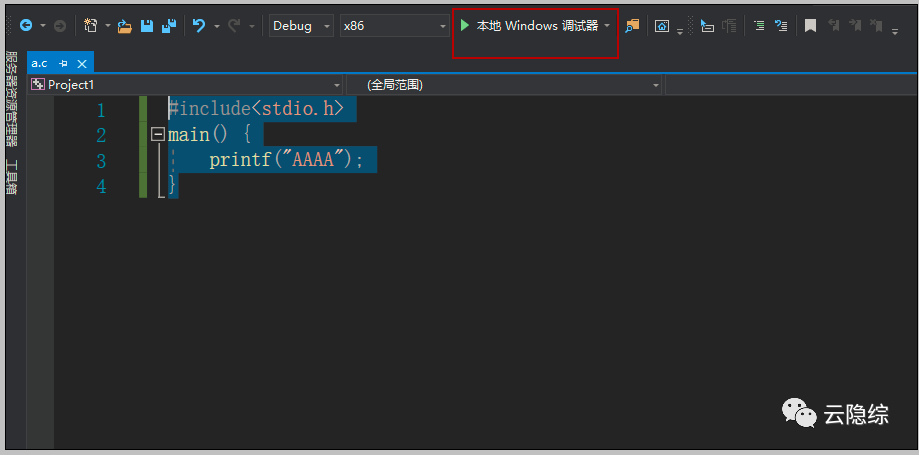Expand the new project icon's dropdown arrow
This screenshot has height=455, width=919.
pos(108,26)
